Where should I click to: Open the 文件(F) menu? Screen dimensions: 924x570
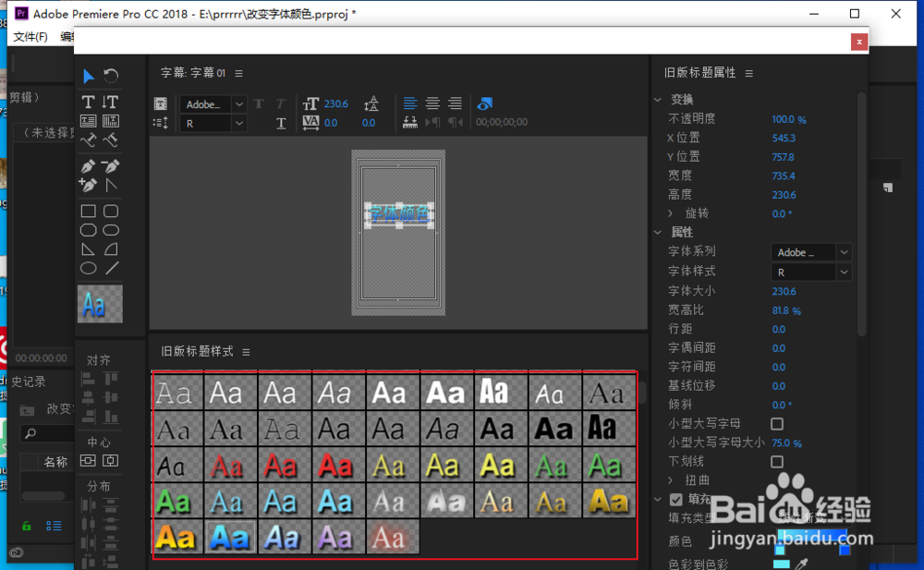tap(30, 37)
